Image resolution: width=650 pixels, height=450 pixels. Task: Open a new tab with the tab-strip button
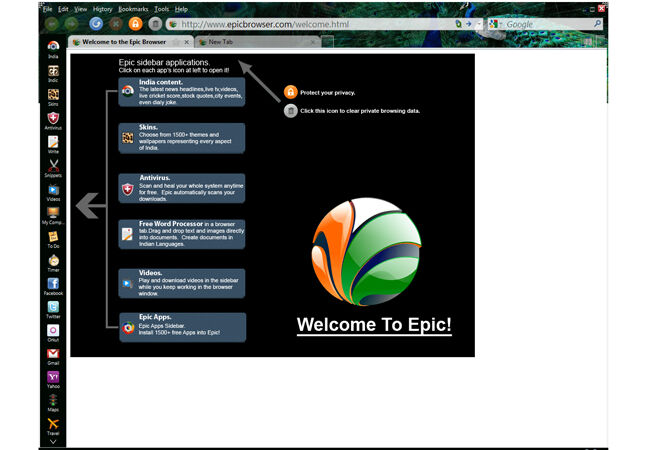click(x=327, y=42)
